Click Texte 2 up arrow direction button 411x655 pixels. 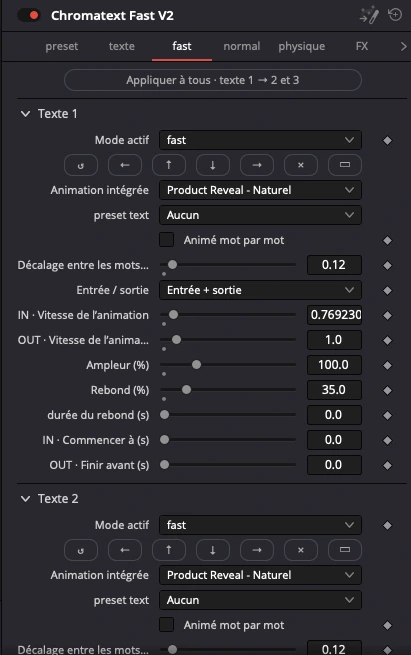point(169,550)
